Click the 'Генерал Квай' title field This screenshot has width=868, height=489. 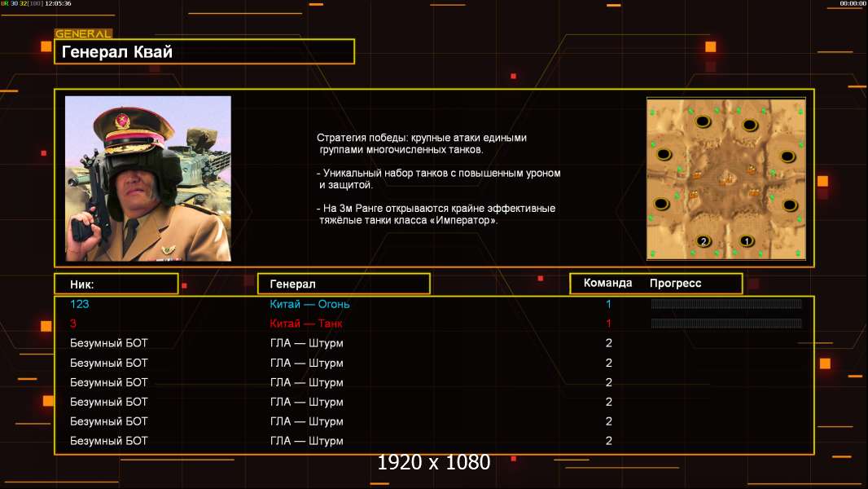[x=204, y=51]
